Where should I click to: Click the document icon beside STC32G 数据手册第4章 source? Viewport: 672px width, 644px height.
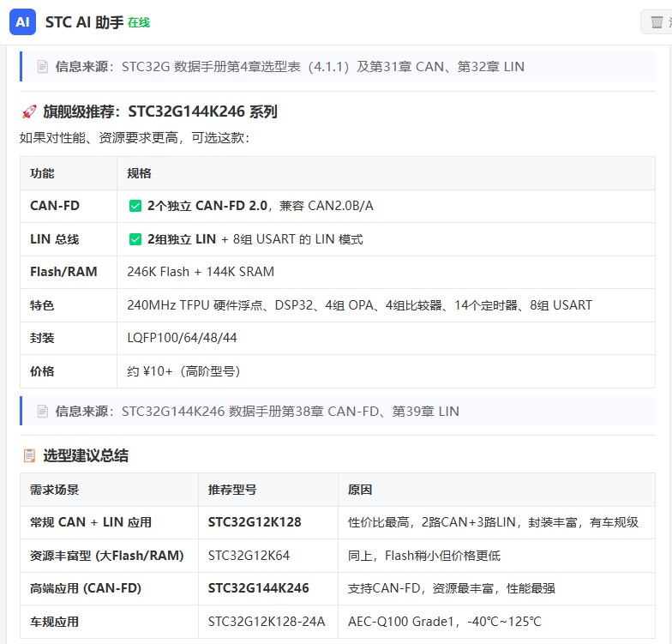[x=43, y=67]
